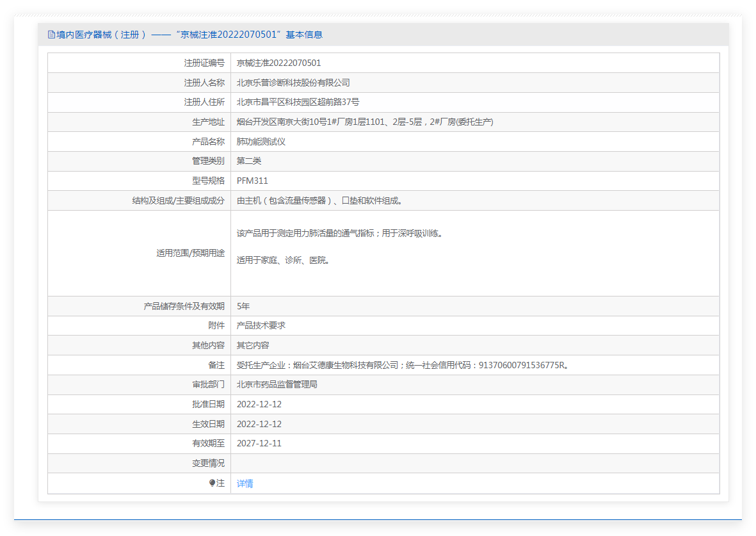Click the 有效期至 label

pos(208,443)
